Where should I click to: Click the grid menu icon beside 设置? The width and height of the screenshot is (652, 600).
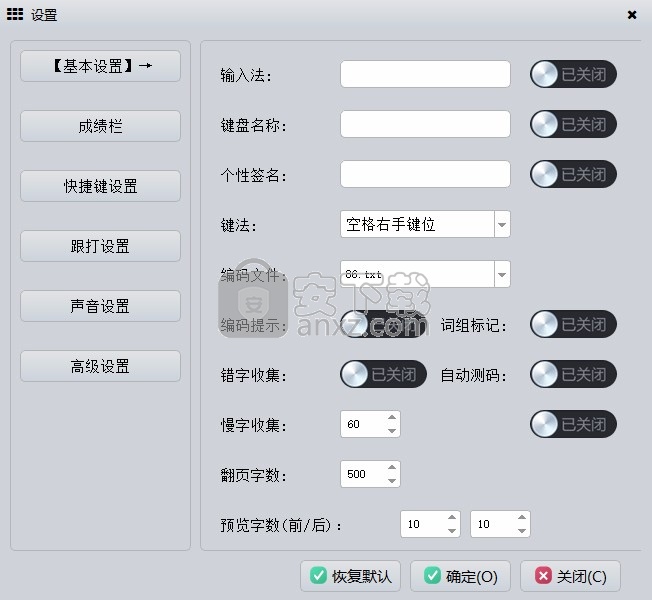pyautogui.click(x=15, y=15)
